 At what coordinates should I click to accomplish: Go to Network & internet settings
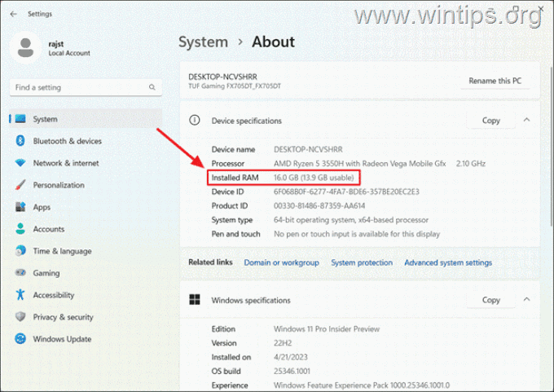[86, 163]
